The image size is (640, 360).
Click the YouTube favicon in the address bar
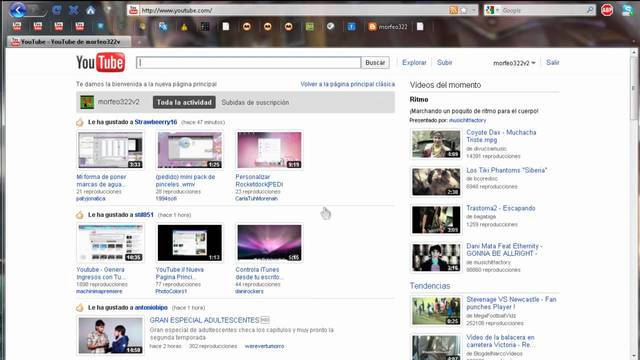pos(133,10)
